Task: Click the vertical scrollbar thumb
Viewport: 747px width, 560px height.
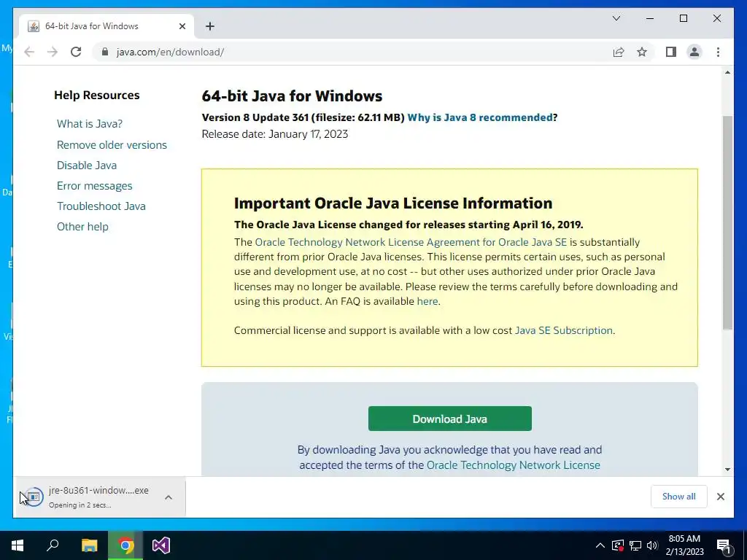Action: click(x=727, y=222)
